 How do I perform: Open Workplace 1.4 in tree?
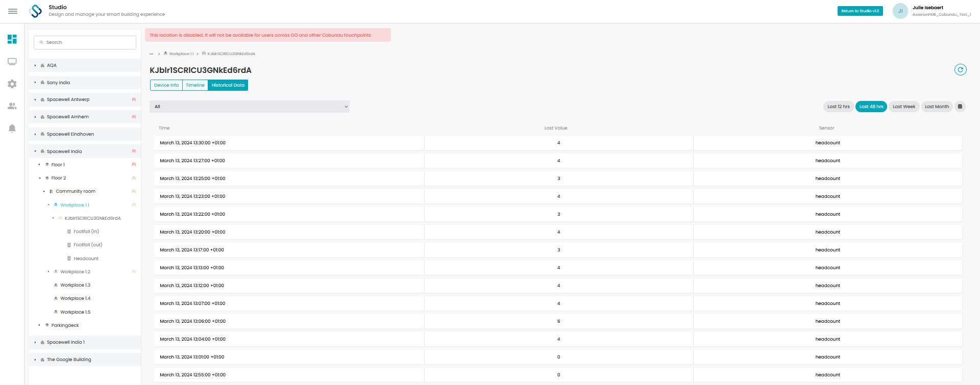75,298
